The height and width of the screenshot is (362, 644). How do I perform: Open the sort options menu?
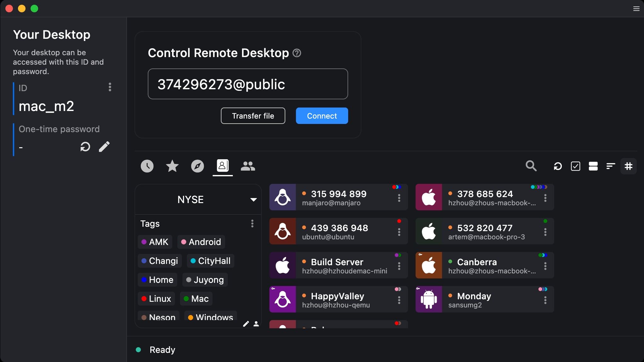tap(611, 166)
